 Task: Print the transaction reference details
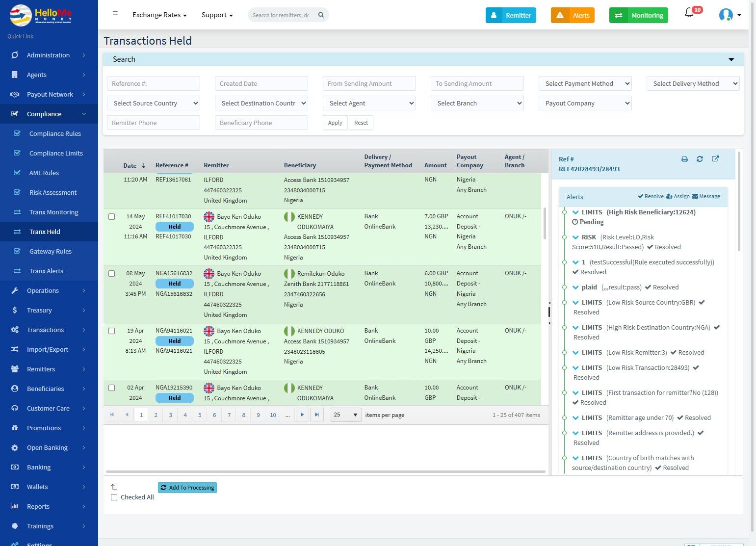[684, 159]
